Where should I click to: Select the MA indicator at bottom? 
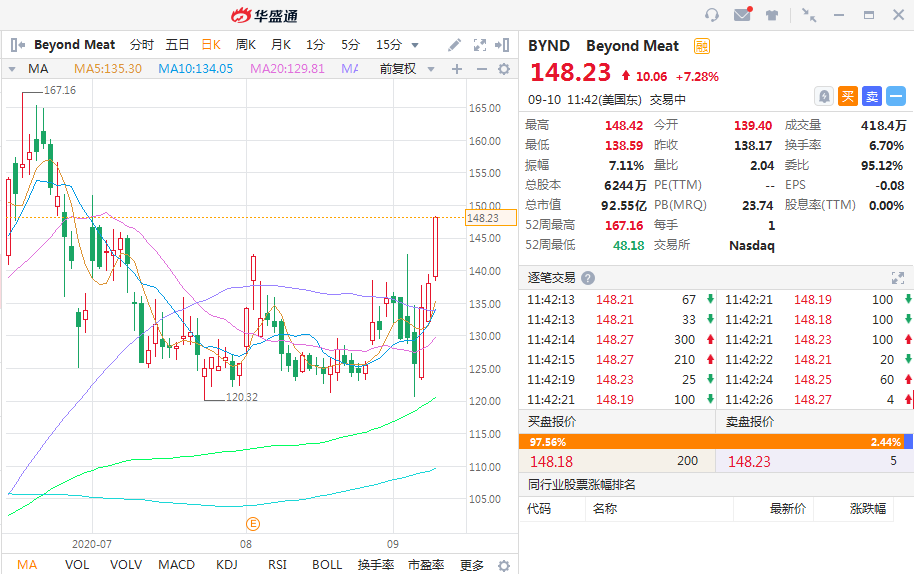pyautogui.click(x=27, y=565)
